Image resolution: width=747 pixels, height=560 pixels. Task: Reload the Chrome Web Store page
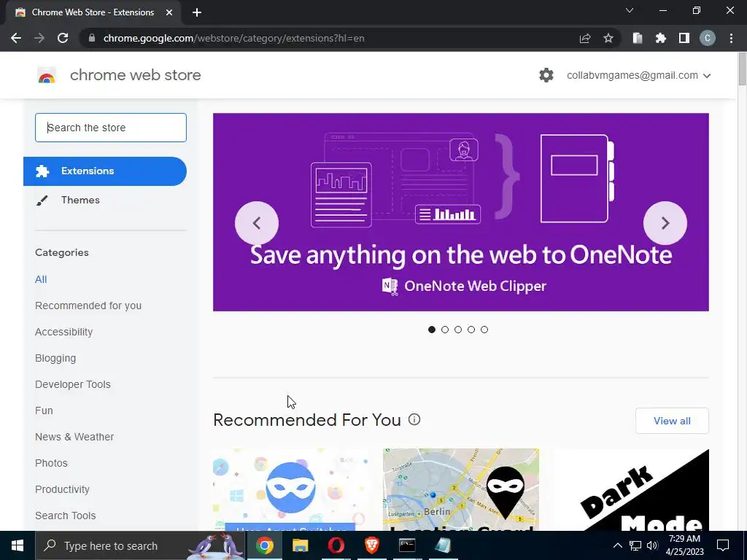63,38
